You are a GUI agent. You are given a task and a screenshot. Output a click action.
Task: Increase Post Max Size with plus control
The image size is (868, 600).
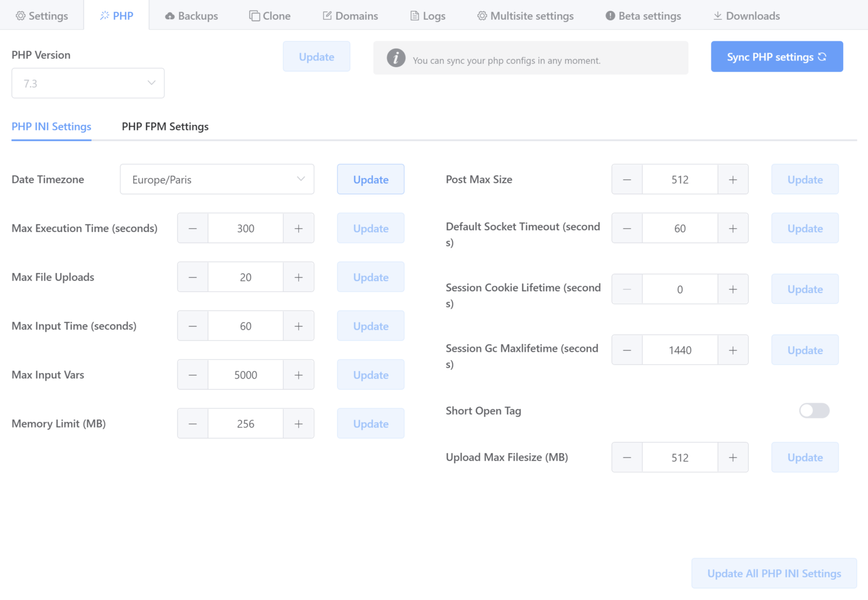pos(733,179)
